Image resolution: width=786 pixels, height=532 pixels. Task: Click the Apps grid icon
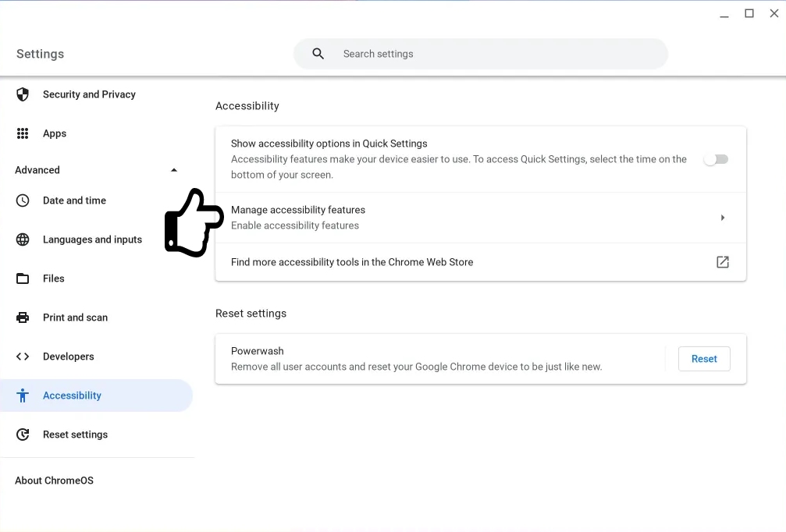[23, 133]
